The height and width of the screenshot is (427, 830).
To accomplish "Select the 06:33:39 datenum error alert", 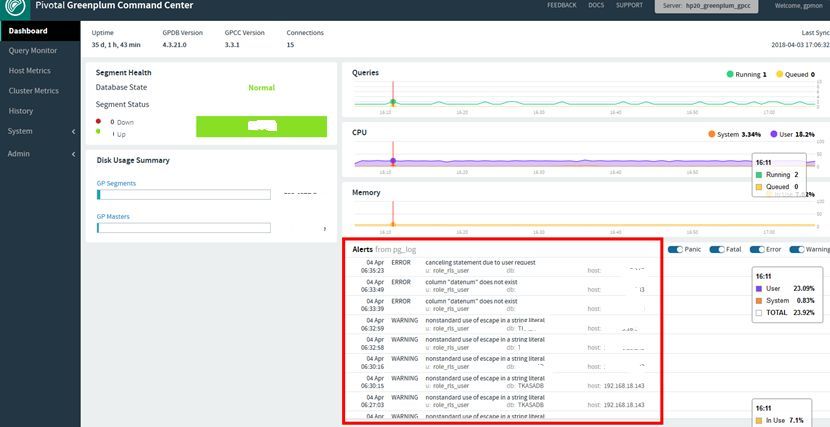I will pos(502,305).
